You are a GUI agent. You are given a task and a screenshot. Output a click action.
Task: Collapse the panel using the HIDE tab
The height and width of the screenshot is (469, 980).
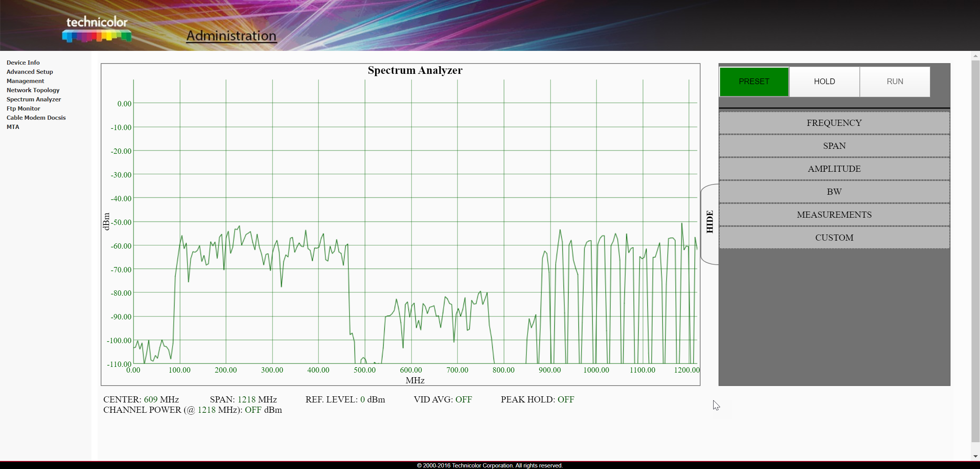click(709, 222)
